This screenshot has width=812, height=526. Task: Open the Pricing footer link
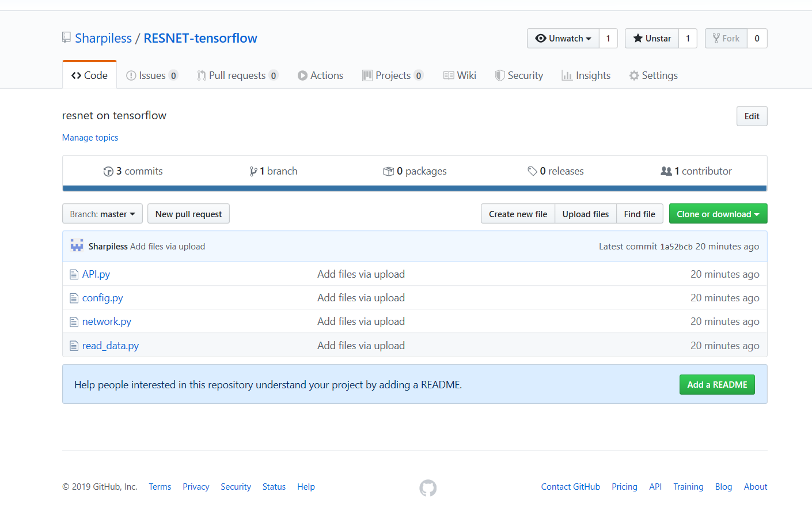(624, 487)
